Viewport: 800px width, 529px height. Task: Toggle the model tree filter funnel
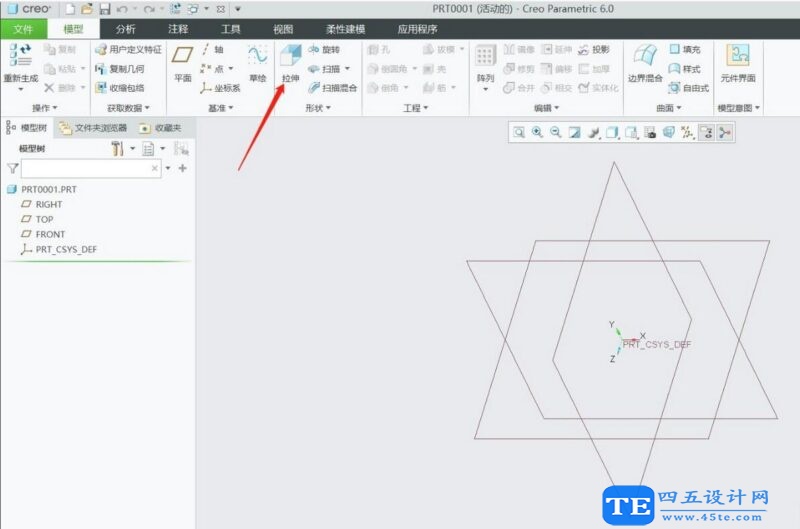(x=12, y=169)
